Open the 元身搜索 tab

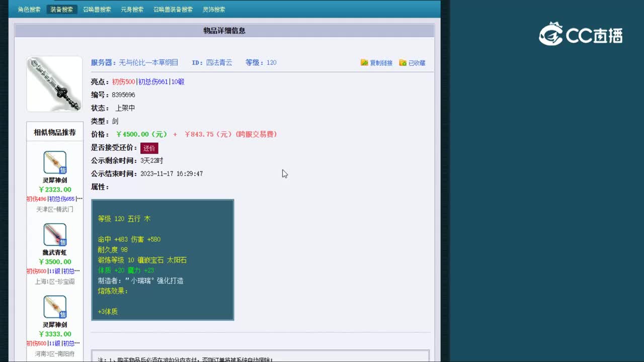[x=132, y=9]
